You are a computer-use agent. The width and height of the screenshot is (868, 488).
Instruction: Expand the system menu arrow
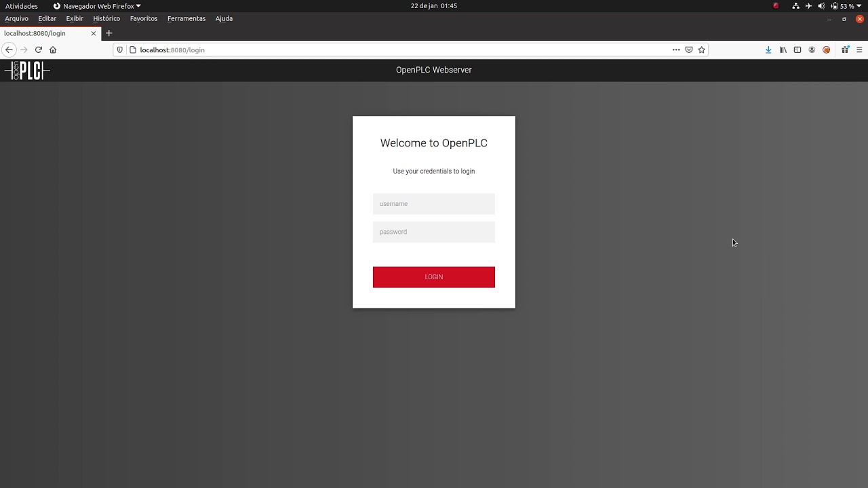pos(859,6)
